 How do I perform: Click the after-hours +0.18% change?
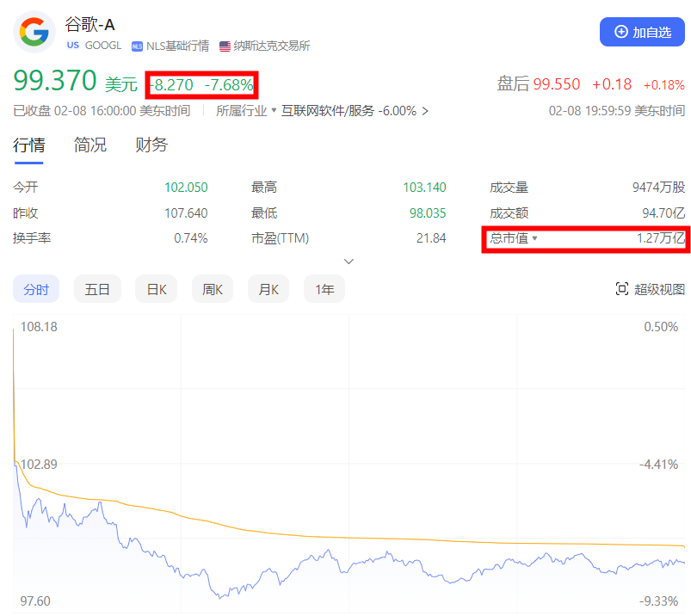coord(664,85)
